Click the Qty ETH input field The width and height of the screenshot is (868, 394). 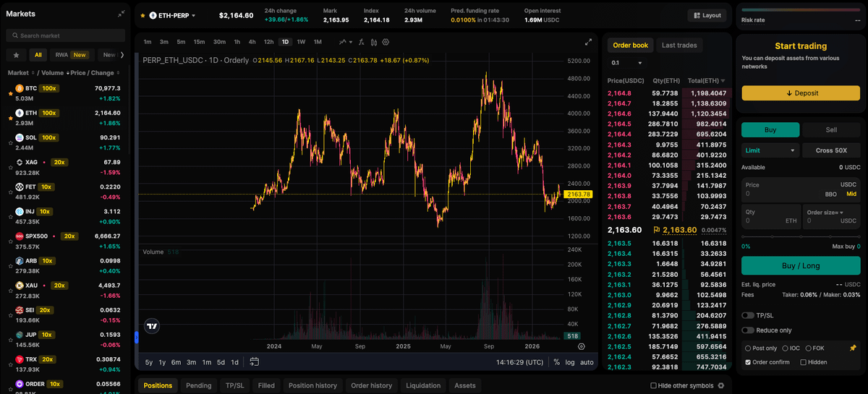tap(771, 216)
